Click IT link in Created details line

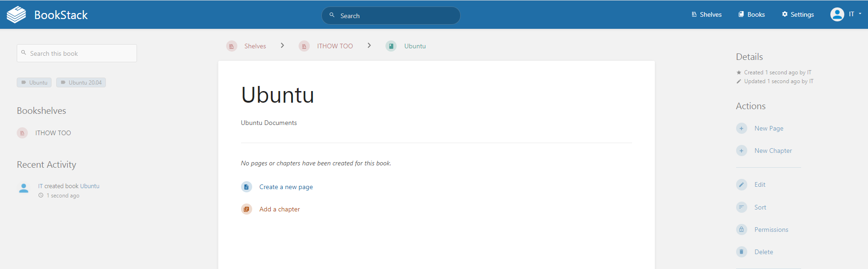tap(809, 72)
